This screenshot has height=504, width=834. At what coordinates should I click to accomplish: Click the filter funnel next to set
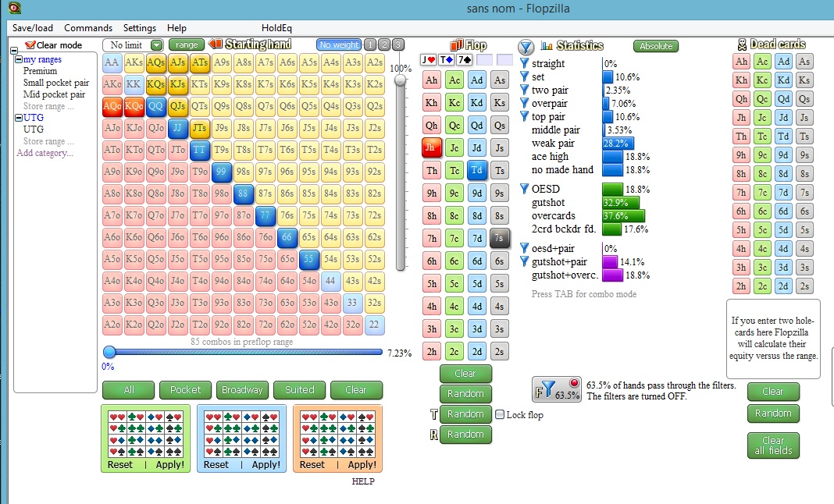(x=525, y=76)
